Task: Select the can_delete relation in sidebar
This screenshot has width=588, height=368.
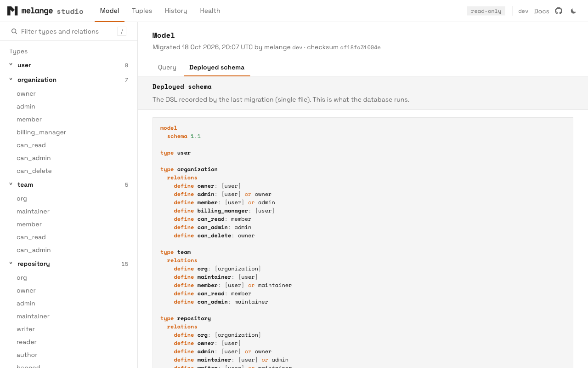Action: point(34,171)
